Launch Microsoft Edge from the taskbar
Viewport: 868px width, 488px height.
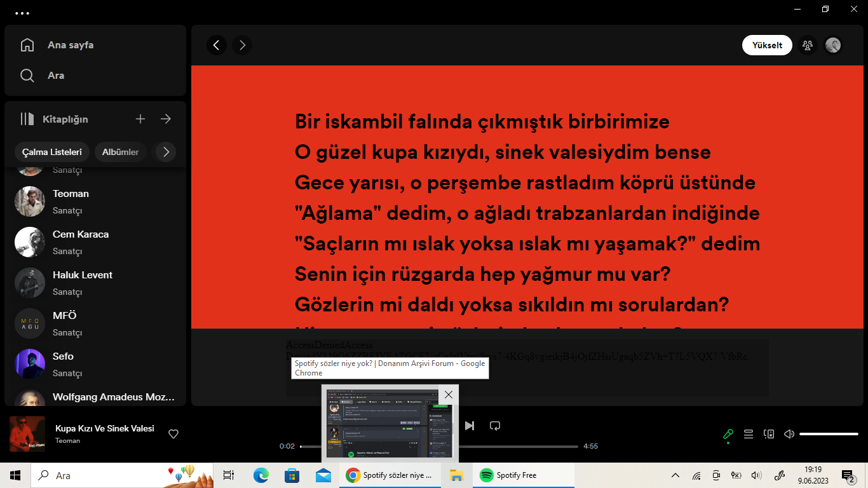pyautogui.click(x=261, y=475)
